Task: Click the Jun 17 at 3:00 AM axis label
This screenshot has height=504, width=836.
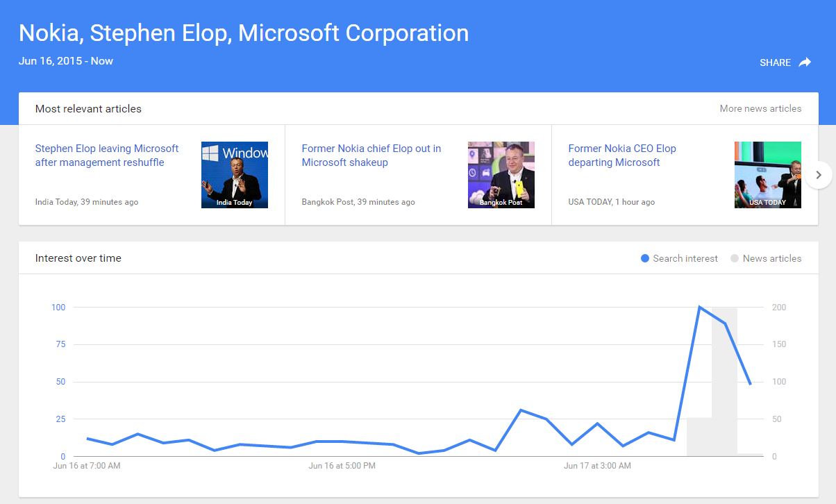Action: click(x=598, y=466)
